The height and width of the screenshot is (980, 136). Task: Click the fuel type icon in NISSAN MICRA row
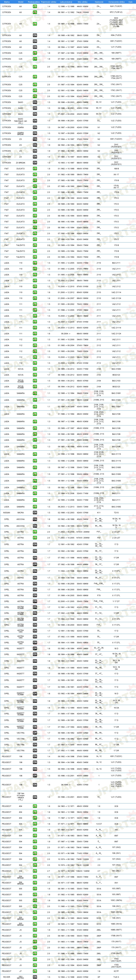[35, 512]
